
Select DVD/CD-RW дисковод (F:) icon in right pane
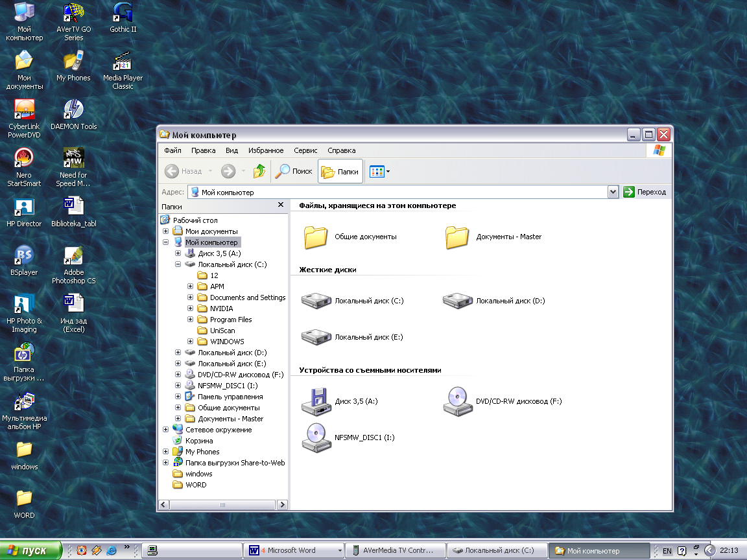pos(503,401)
